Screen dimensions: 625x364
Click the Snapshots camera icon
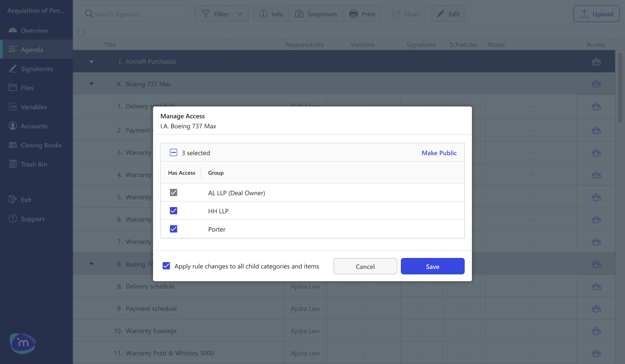coord(299,14)
